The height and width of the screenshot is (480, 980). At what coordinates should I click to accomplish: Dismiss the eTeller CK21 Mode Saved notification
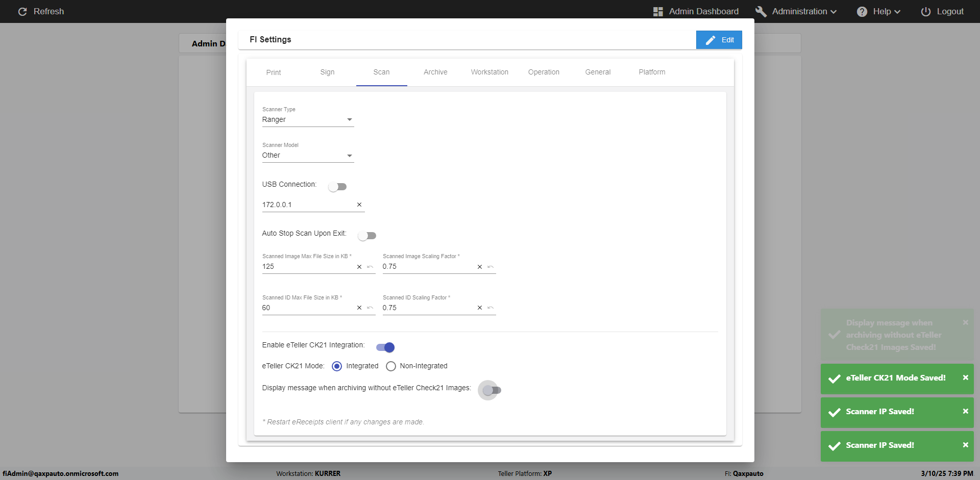pyautogui.click(x=965, y=377)
